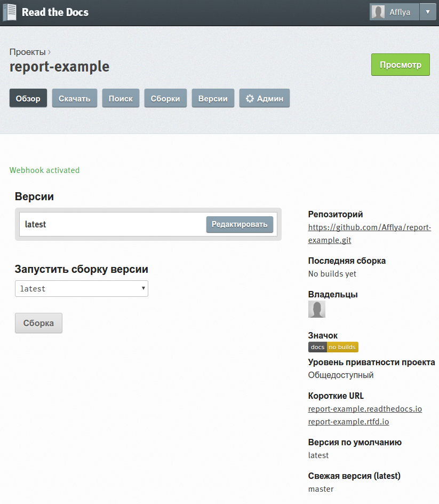This screenshot has width=439, height=504.
Task: Click the Read the Docs title text
Action: click(x=55, y=12)
